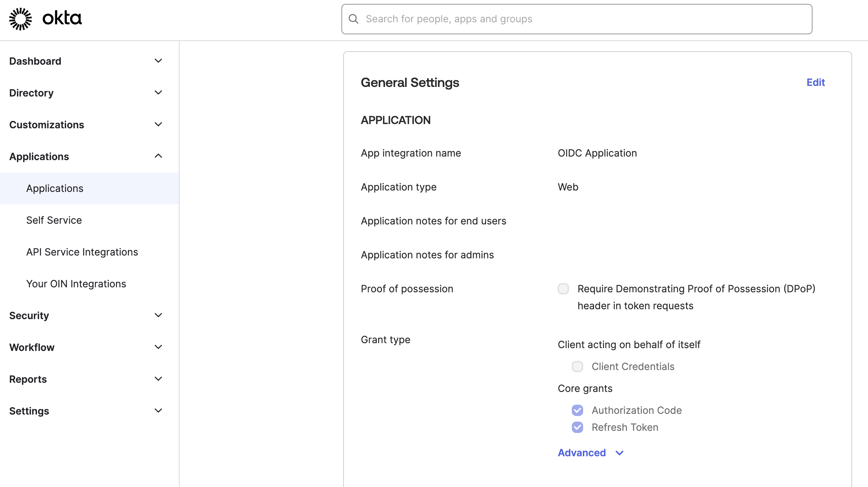Open the Reports sidebar section
This screenshot has width=868, height=487.
(x=28, y=379)
